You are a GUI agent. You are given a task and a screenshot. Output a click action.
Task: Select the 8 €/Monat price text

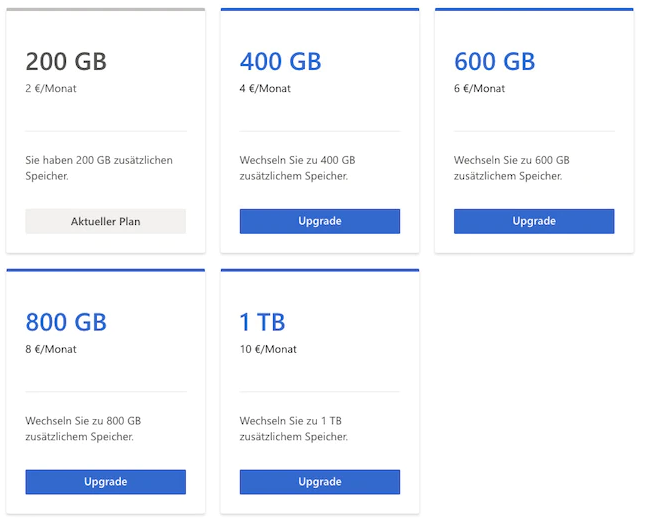[x=51, y=349]
